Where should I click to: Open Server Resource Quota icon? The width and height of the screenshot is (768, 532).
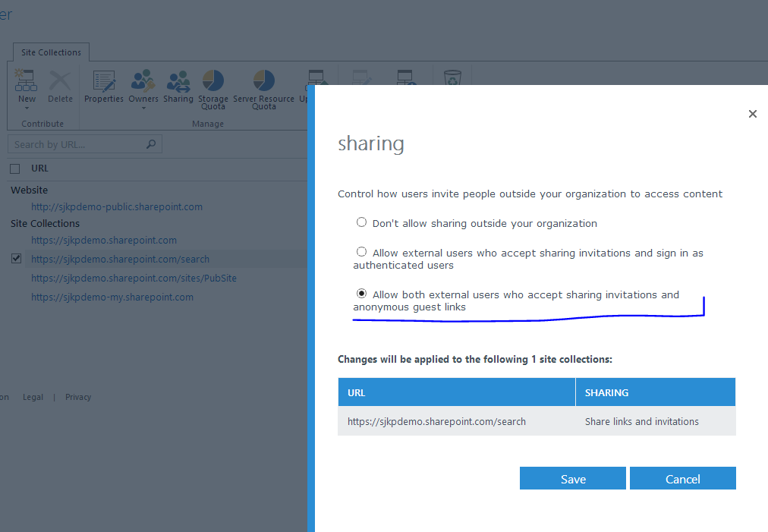(263, 81)
